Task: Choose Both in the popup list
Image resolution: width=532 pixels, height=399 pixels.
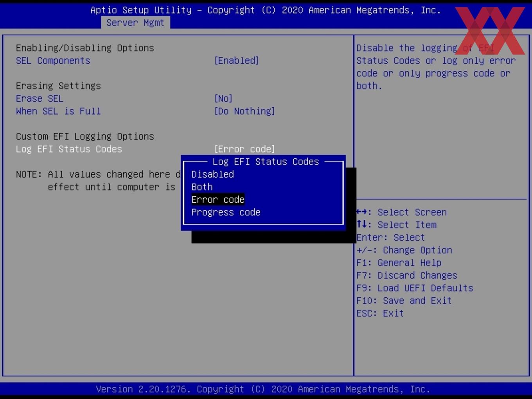Action: point(202,187)
